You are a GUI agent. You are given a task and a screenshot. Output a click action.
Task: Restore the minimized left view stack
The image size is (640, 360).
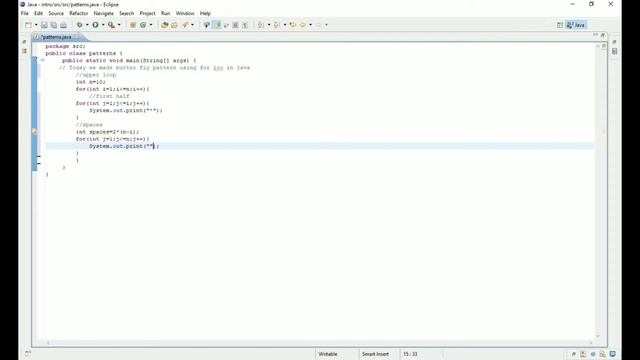pyautogui.click(x=24, y=42)
